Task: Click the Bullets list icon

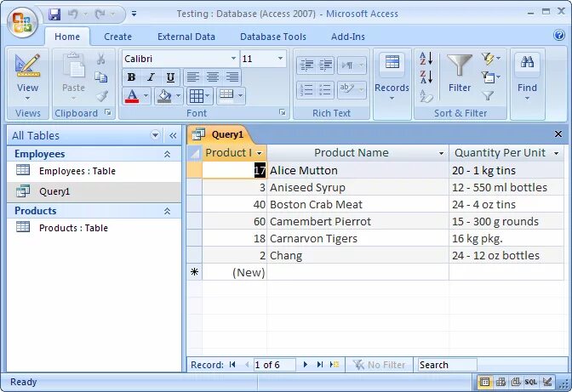Action: pos(325,89)
